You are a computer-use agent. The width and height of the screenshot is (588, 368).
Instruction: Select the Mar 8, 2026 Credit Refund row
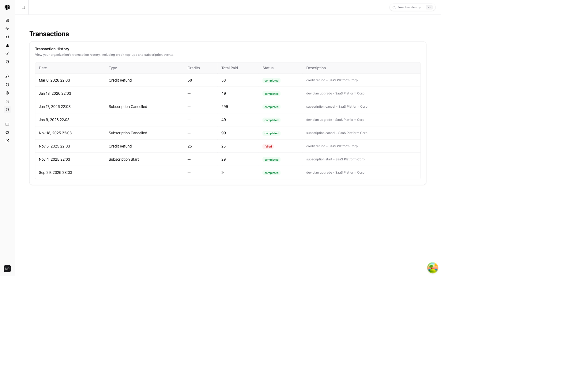[x=120, y=80]
